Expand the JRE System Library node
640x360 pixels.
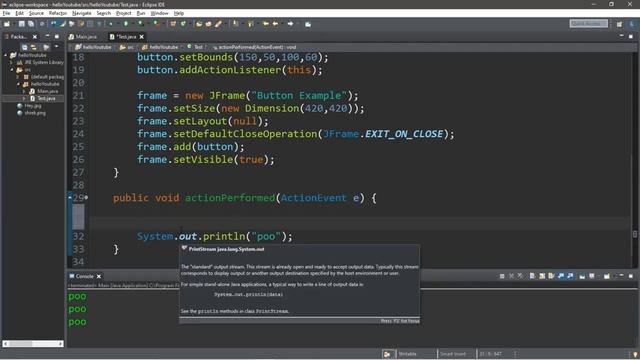12,62
